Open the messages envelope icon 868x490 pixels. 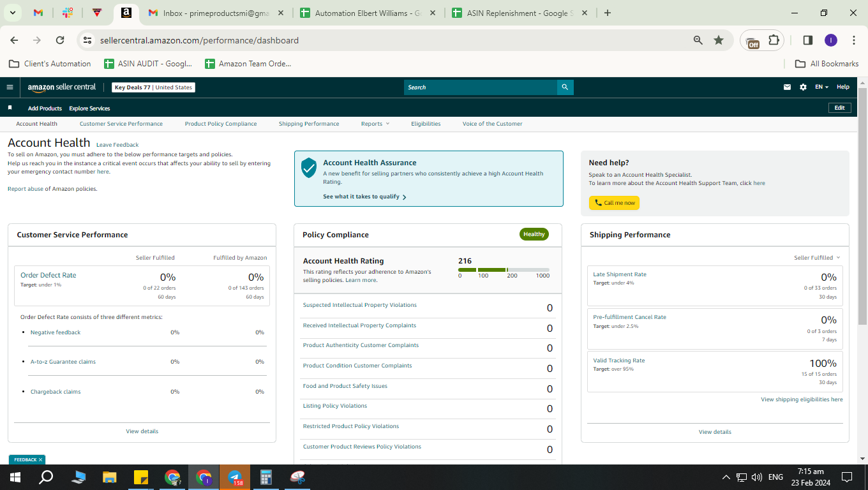pyautogui.click(x=788, y=87)
